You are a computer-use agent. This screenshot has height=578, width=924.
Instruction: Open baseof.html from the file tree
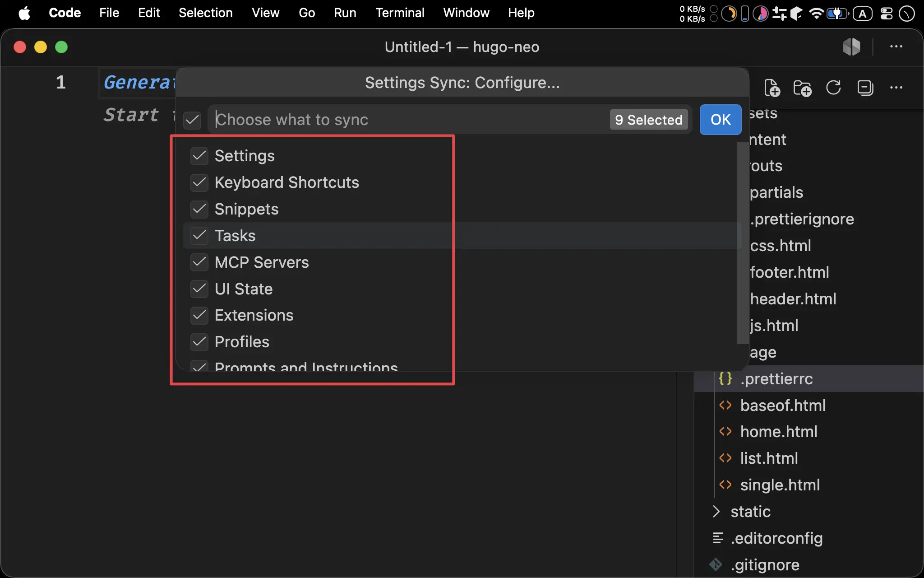tap(783, 405)
